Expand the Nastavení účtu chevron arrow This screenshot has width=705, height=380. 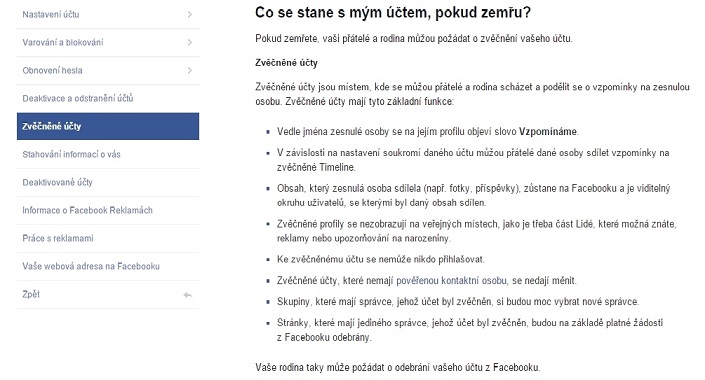190,14
